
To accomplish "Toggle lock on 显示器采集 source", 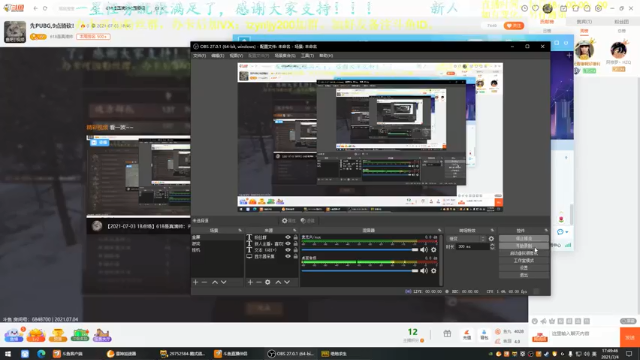I will coord(296,256).
